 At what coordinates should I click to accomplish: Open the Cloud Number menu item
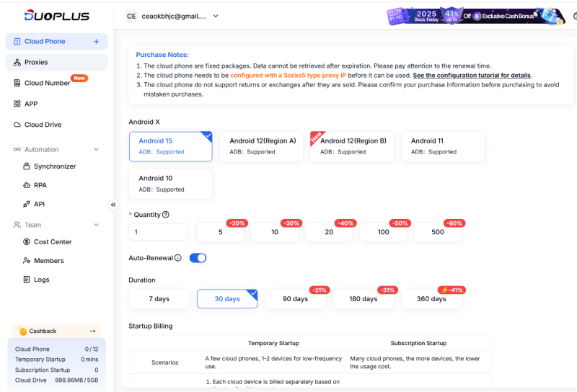(x=47, y=83)
